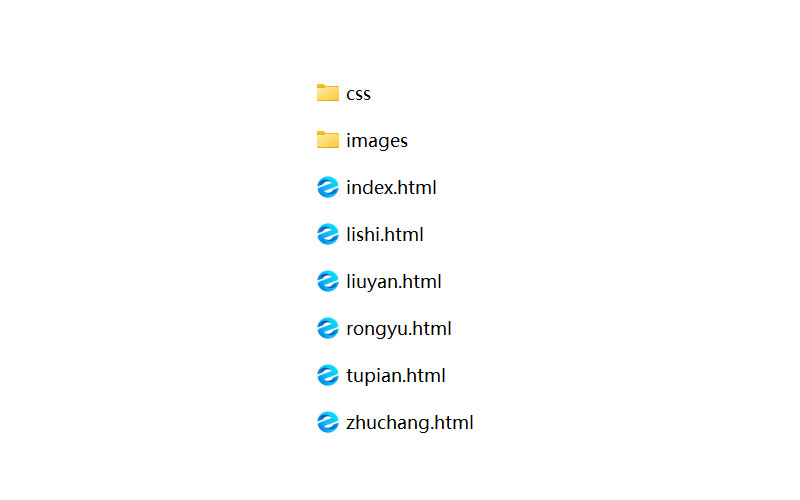800x500 pixels.
Task: Click the index.html browser icon
Action: coord(328,187)
